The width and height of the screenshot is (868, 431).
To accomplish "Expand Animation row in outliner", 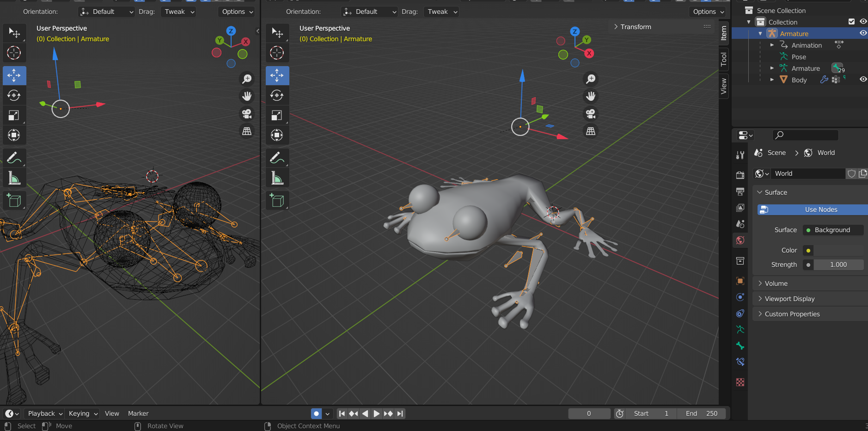I will [772, 45].
